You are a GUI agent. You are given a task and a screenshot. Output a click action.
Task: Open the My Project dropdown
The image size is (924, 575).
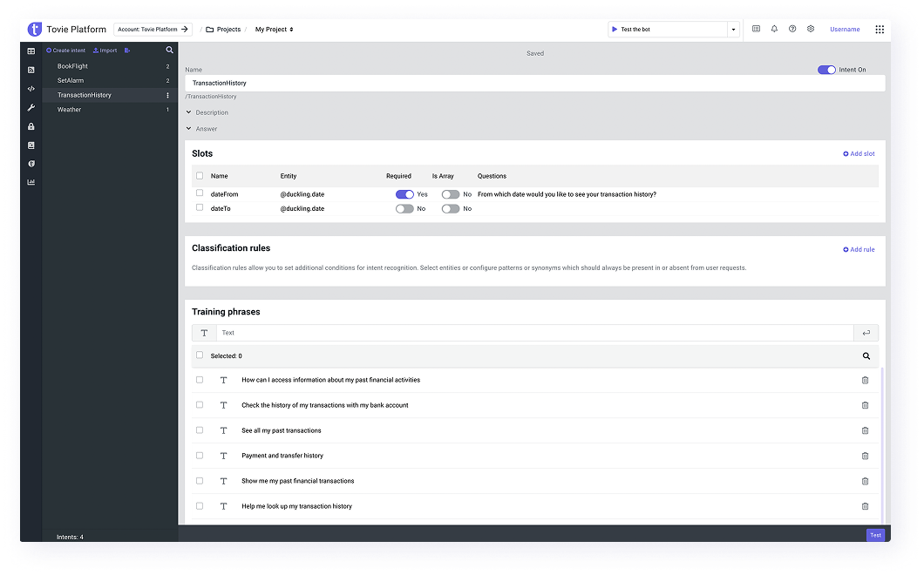pyautogui.click(x=274, y=30)
